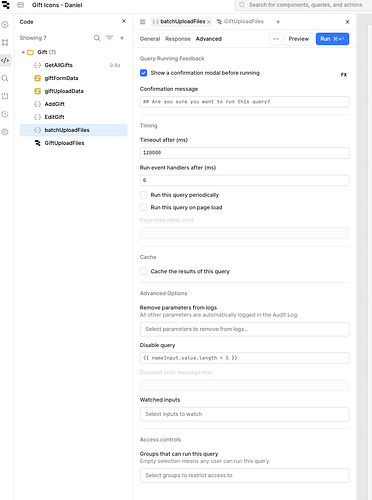Toggle the left panel layout icon
Screen dimensions: 372x500
21,5
